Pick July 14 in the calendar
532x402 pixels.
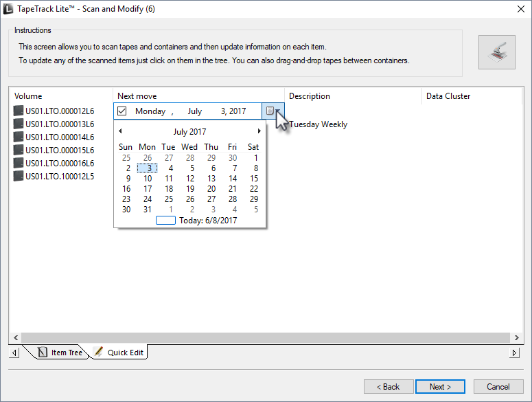pyautogui.click(x=233, y=178)
